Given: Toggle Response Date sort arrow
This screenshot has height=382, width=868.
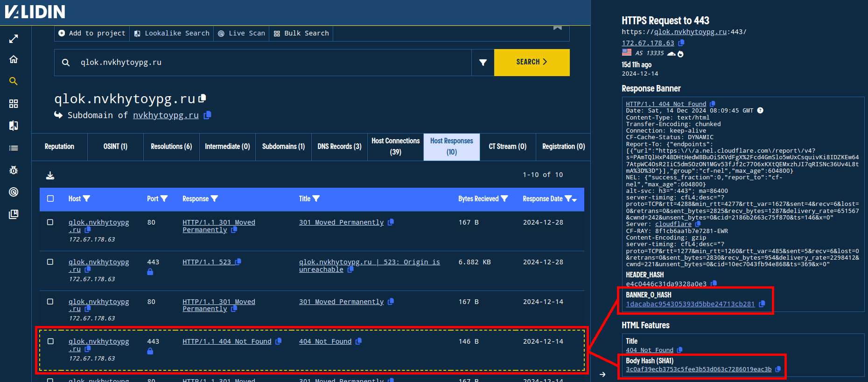Looking at the screenshot, I should tap(574, 200).
